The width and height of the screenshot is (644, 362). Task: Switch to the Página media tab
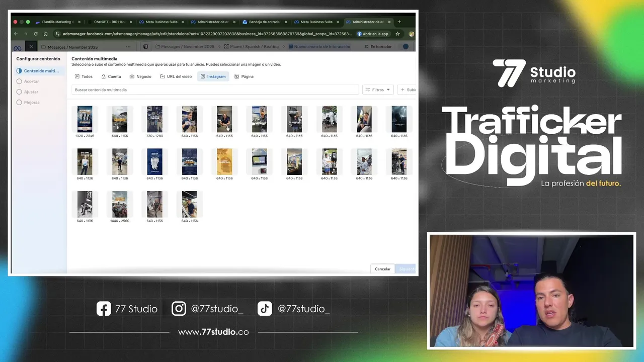click(x=244, y=76)
